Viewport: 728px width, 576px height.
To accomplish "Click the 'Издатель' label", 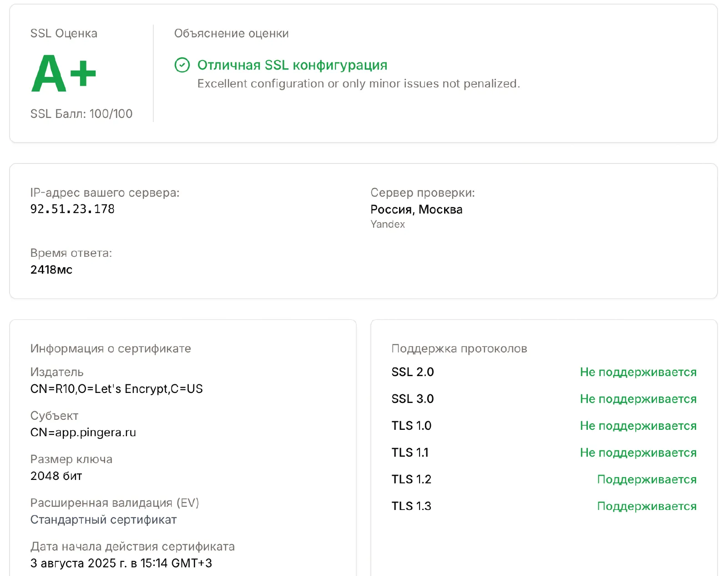I will 57,372.
